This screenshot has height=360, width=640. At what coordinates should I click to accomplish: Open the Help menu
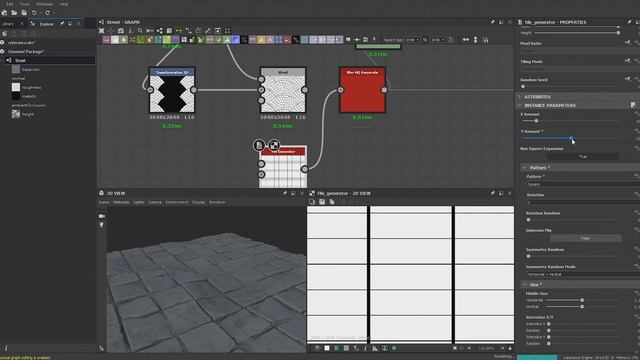pos(64,4)
